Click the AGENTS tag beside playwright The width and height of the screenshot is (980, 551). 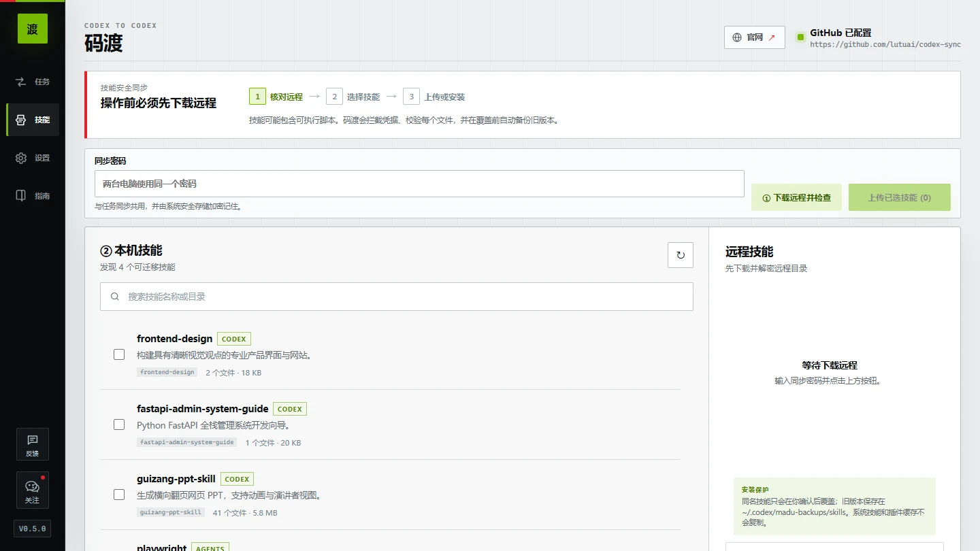210,548
